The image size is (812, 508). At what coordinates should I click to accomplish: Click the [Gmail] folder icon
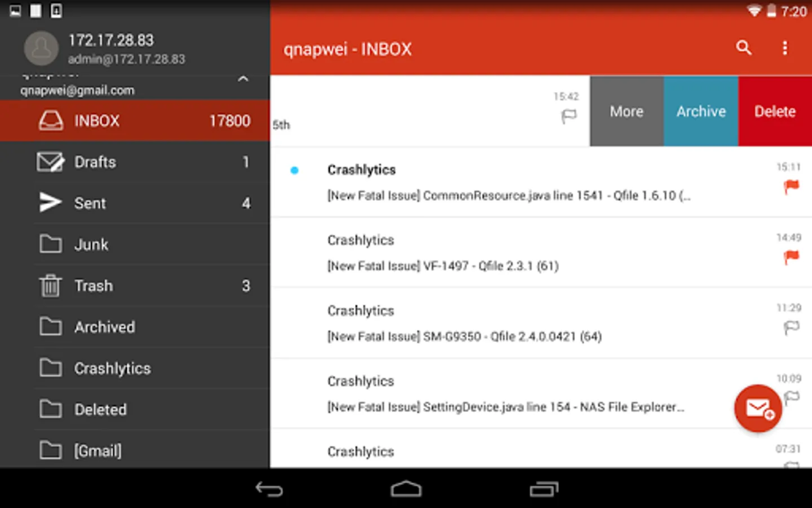coord(51,450)
